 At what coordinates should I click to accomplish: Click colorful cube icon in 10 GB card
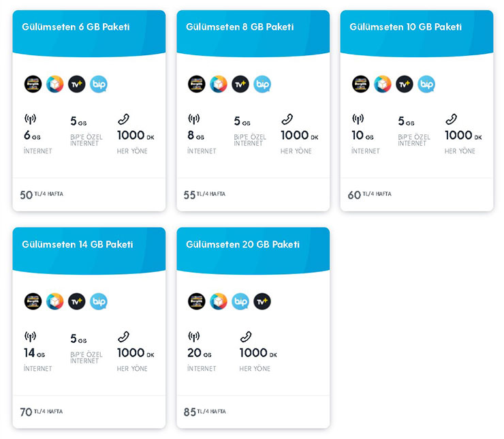point(383,85)
